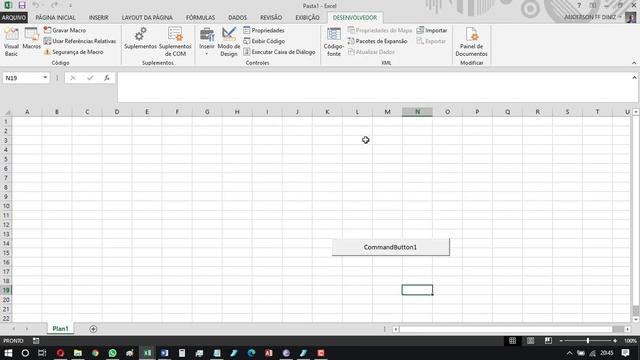Open the Macros dialog
The image size is (640, 360).
click(x=31, y=39)
